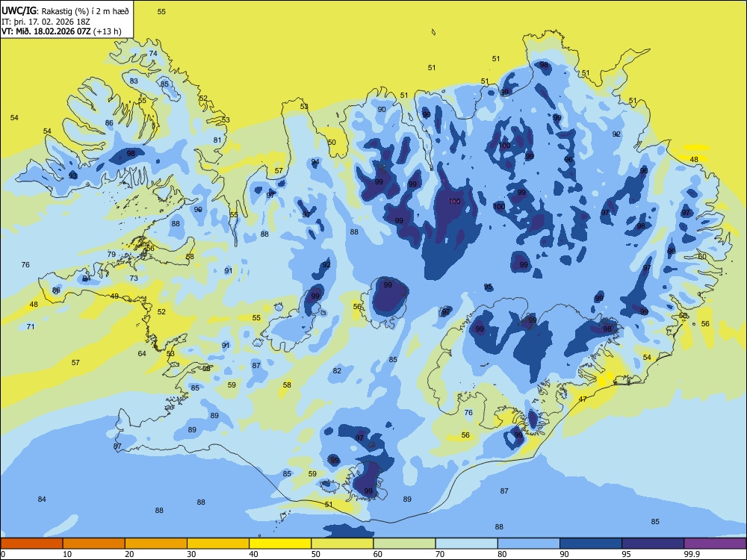Select the '93' humidity value on the map

tap(72, 175)
